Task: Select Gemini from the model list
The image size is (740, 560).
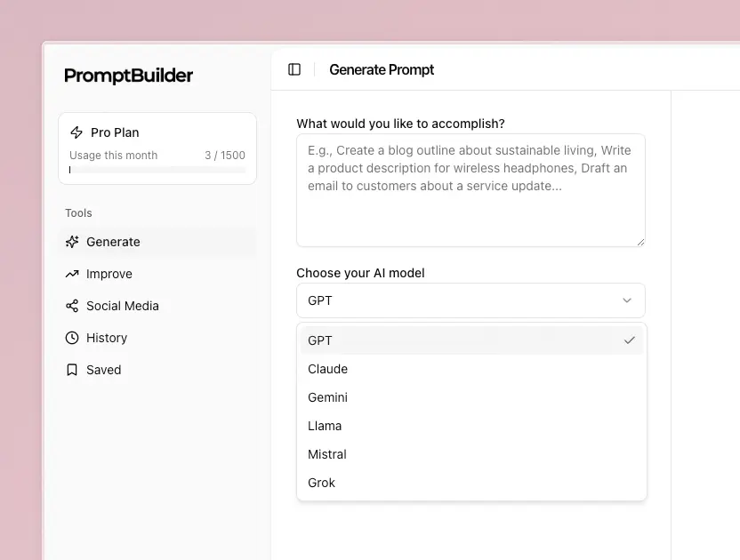Action: 327,397
